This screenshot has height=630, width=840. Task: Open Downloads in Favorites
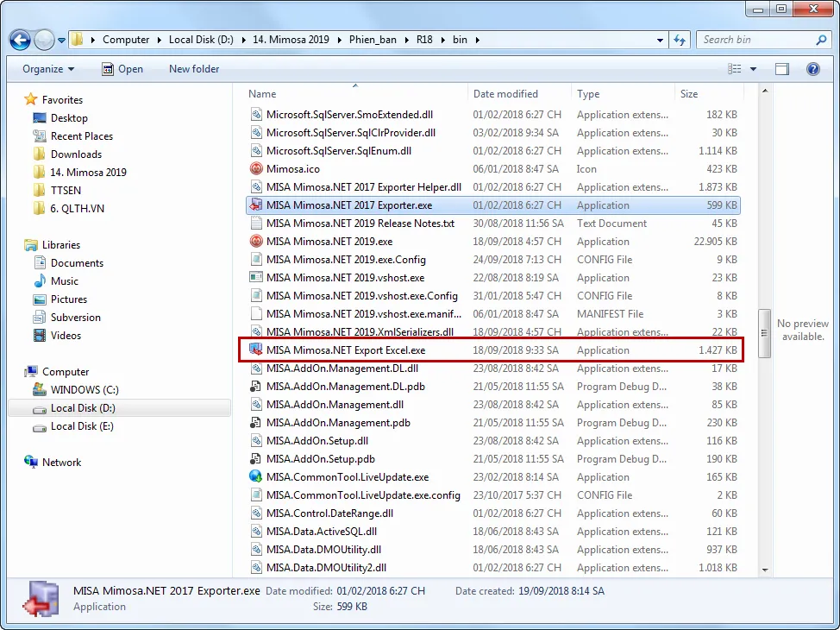pos(76,154)
